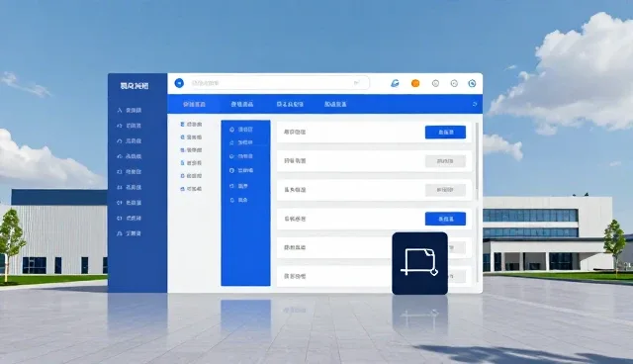Click the round blue arrow icon beside search
This screenshot has width=633, height=364.
(x=179, y=83)
